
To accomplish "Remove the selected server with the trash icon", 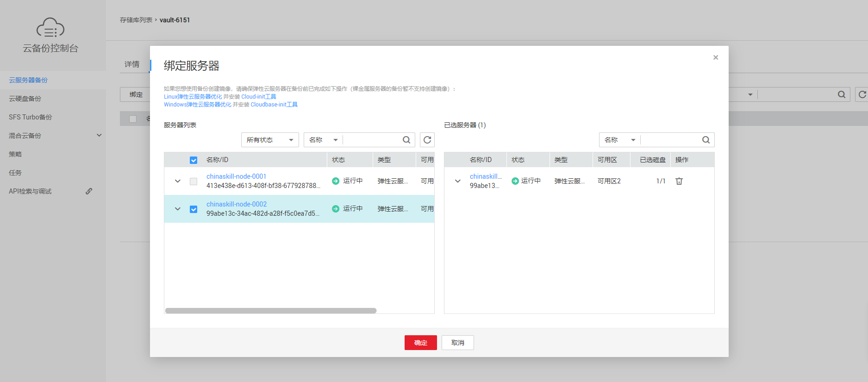I will click(679, 181).
